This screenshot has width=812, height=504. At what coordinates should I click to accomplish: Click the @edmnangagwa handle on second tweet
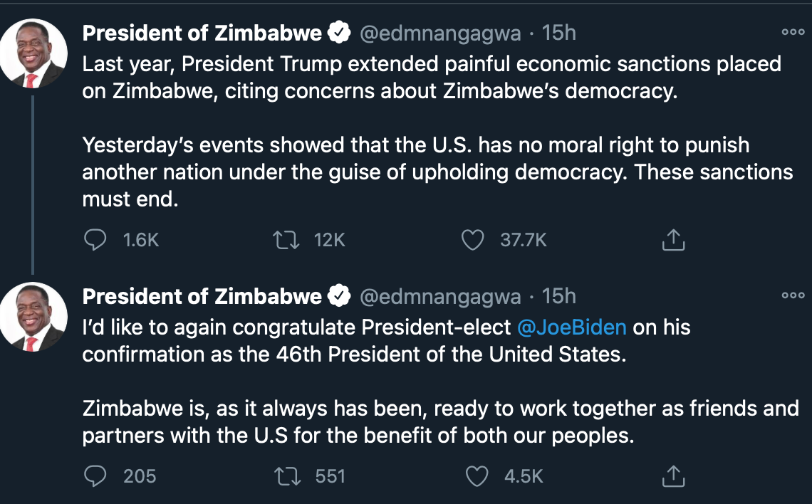click(440, 296)
